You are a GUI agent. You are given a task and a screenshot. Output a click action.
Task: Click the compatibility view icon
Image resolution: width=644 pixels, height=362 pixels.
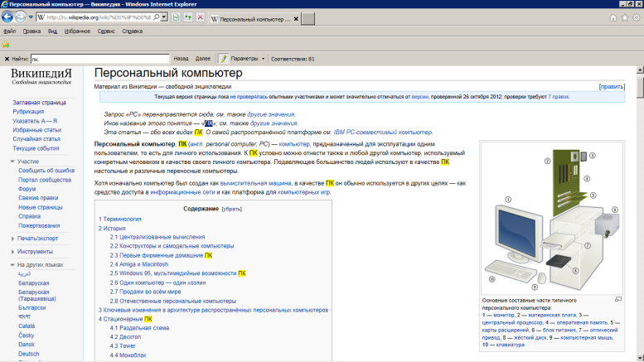[177, 17]
